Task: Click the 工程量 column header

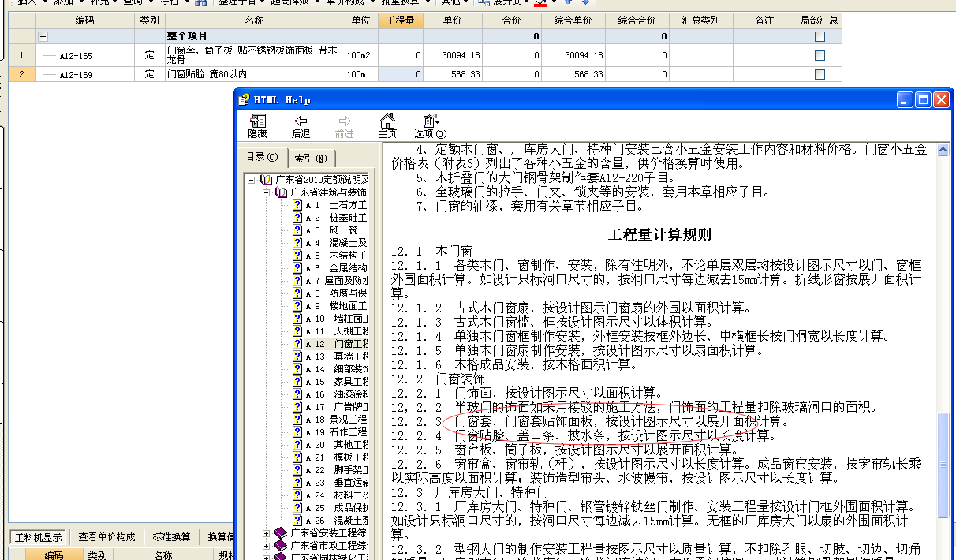Action: pyautogui.click(x=401, y=21)
